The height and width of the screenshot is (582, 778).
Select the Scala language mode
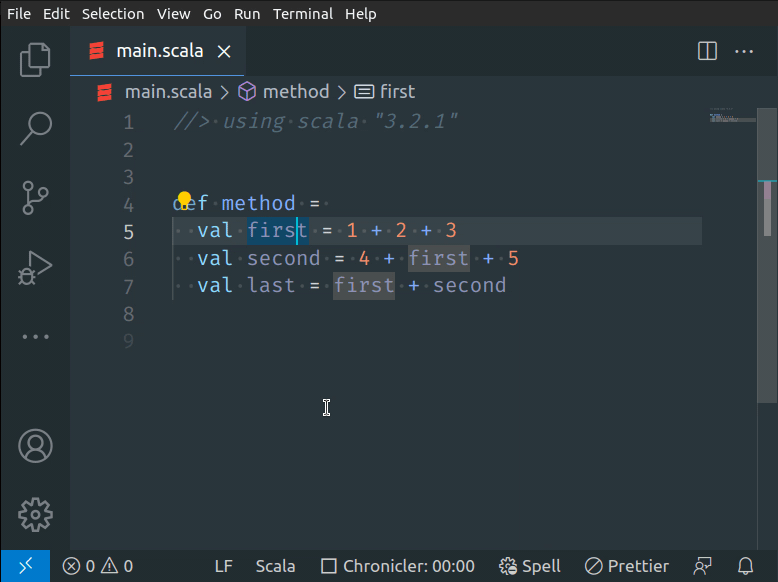(275, 566)
